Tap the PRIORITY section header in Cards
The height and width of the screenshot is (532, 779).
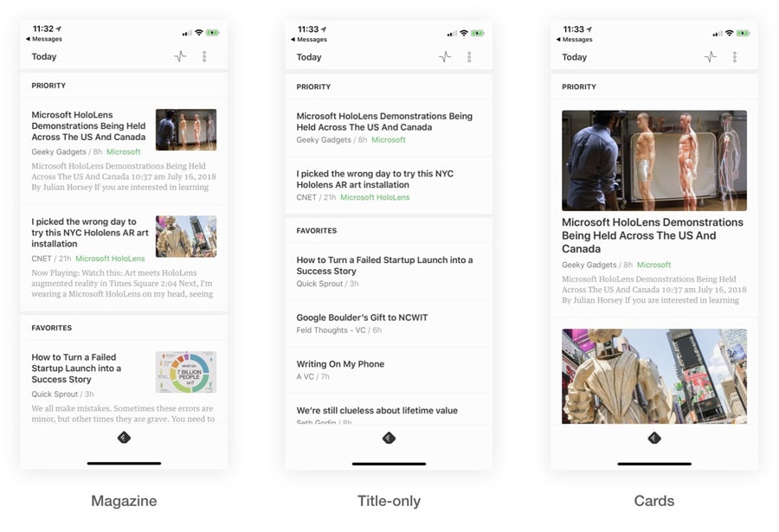[x=579, y=87]
